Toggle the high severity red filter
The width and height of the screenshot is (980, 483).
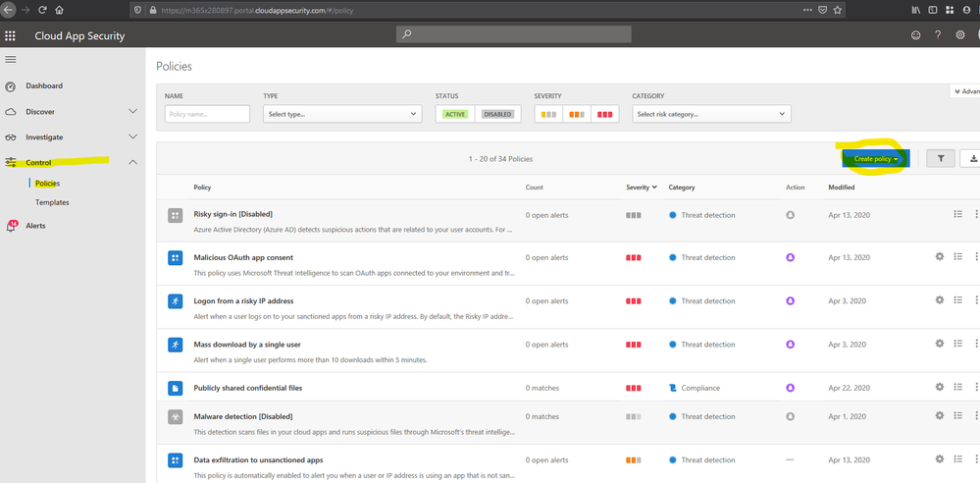tap(604, 115)
